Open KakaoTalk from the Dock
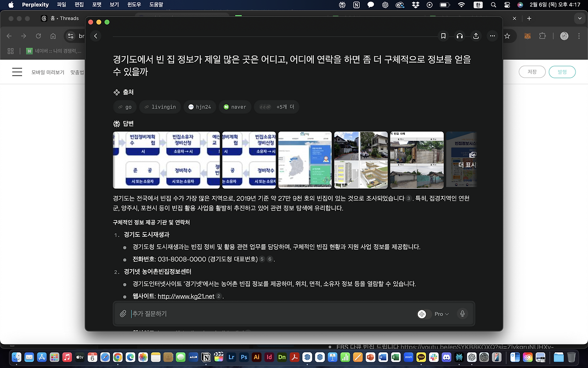This screenshot has height=368, width=588. point(421,357)
